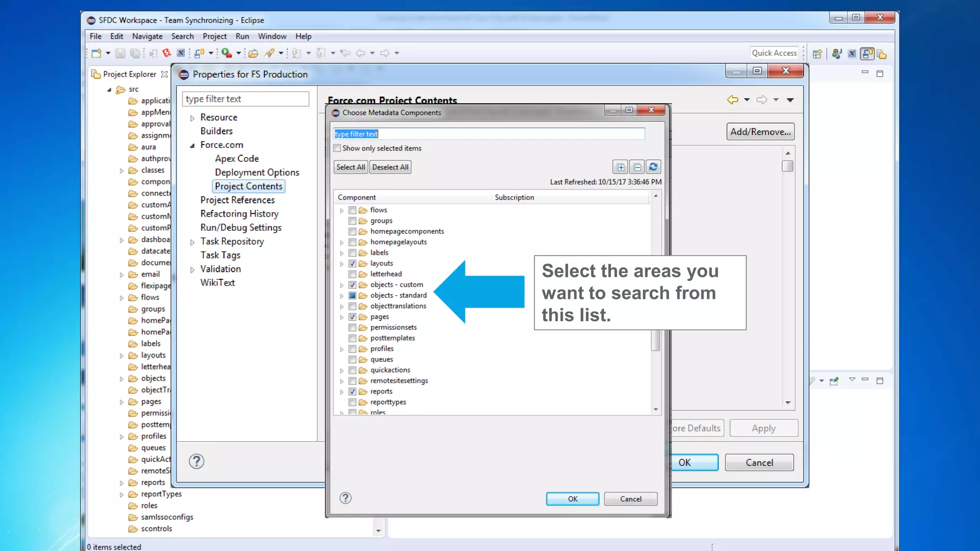The height and width of the screenshot is (551, 980).
Task: Switch to the Team Synchronizing perspective icon
Action: click(867, 54)
